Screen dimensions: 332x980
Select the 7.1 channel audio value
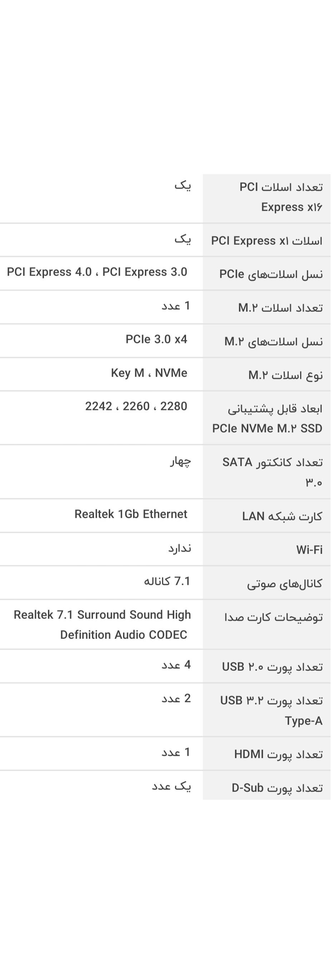[167, 581]
